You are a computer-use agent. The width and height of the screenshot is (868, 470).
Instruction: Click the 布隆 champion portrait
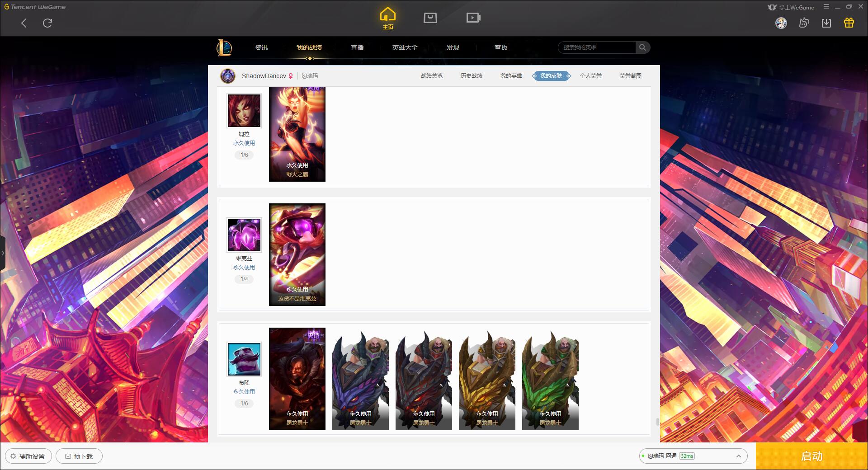[x=244, y=359]
